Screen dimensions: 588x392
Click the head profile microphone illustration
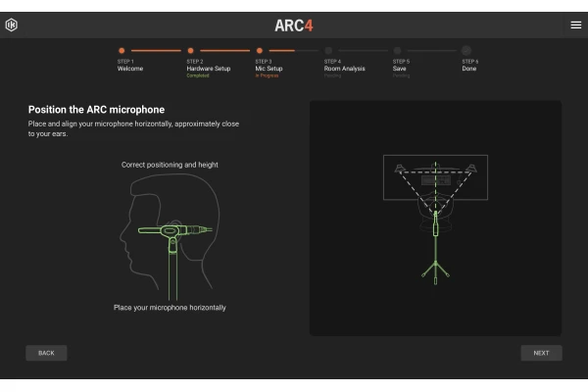[170, 236]
